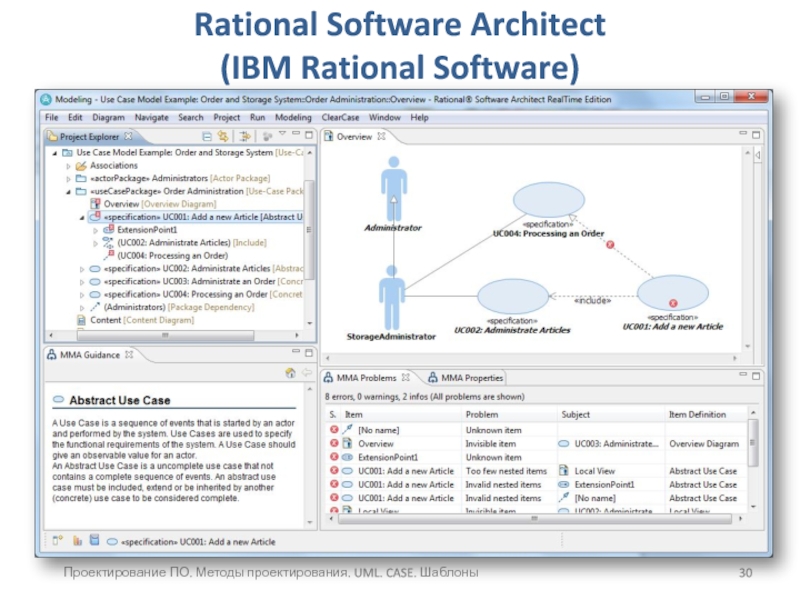Click the Project Explorer toolbar icon with right-pointing arrow
Viewport: 800px width, 600px height.
246,136
